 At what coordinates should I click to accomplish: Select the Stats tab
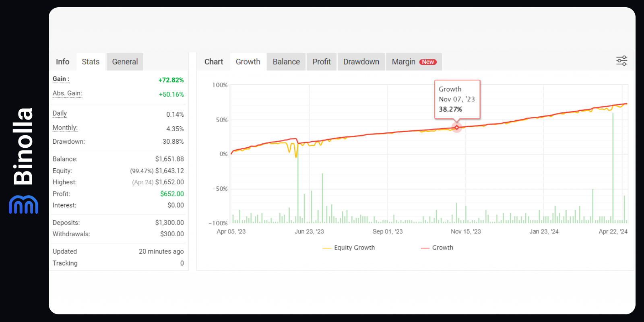(x=91, y=62)
